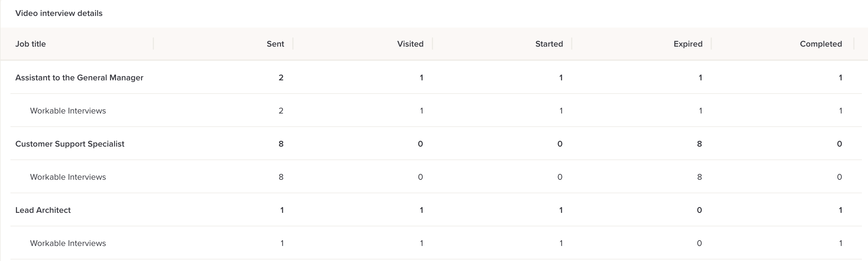This screenshot has width=868, height=261.
Task: Select the Customer Support Specialist job row
Action: (x=70, y=144)
